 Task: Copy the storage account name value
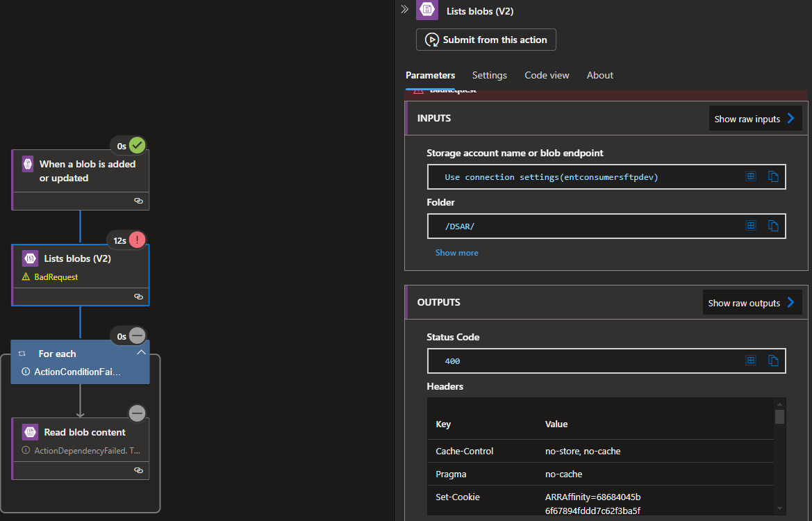(x=773, y=176)
